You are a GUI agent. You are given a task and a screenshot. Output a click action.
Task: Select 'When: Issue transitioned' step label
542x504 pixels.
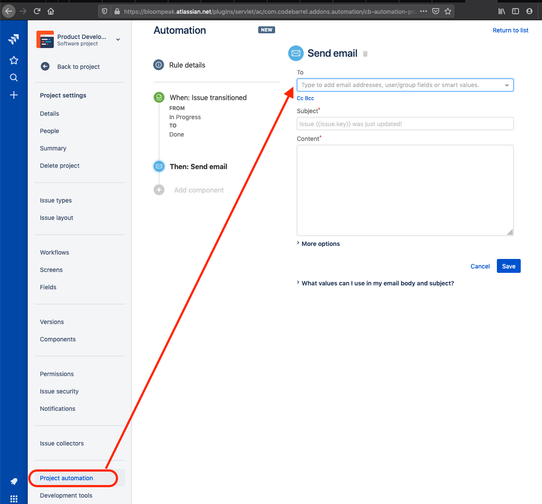click(x=208, y=97)
